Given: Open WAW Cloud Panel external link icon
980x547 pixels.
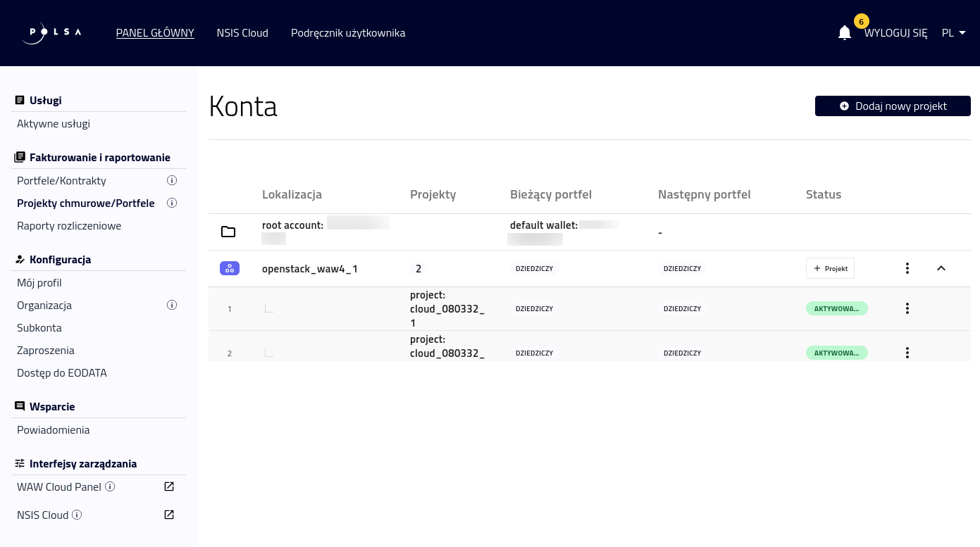Looking at the screenshot, I should [169, 486].
